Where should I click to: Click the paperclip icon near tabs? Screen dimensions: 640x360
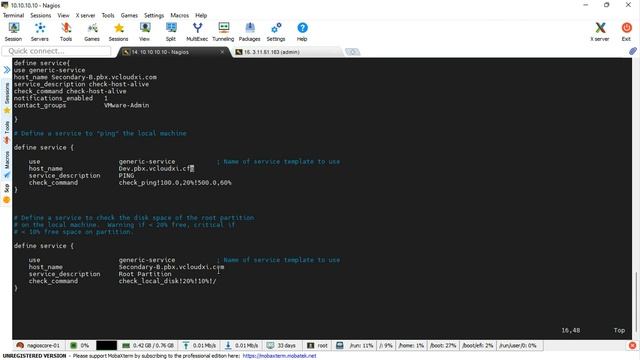pos(633,51)
